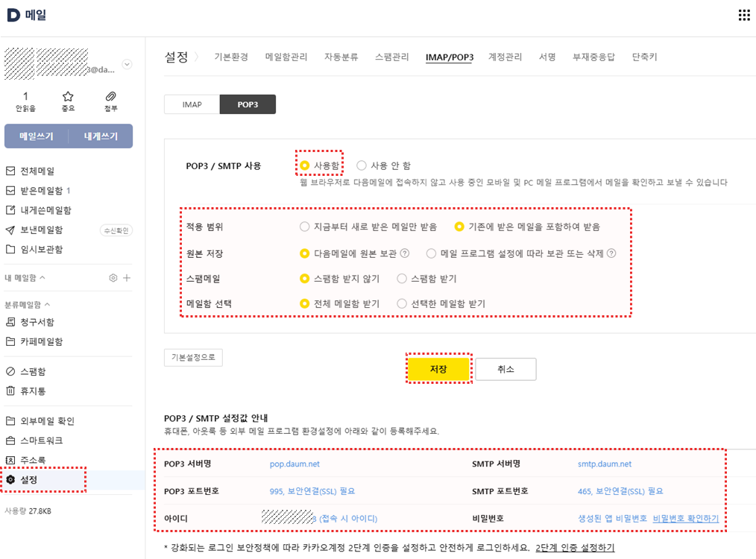The width and height of the screenshot is (756, 559).
Task: Click the 메일쓰기 compose button
Action: click(36, 136)
